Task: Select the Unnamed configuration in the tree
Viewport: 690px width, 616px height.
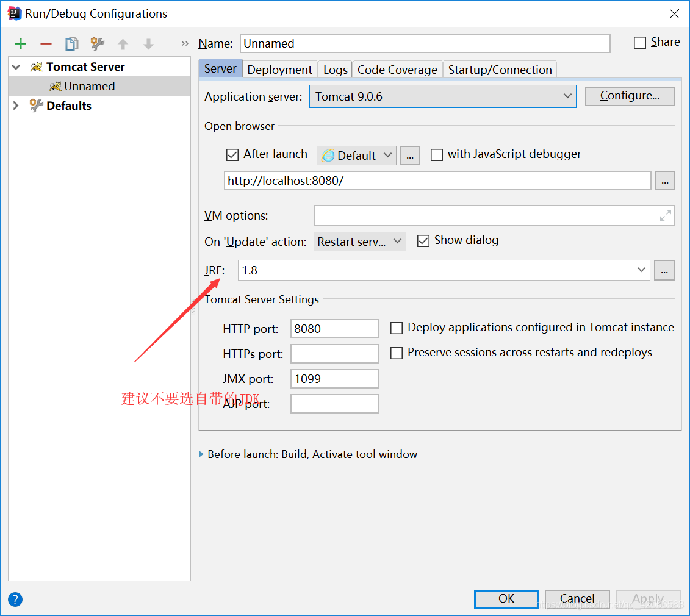Action: pyautogui.click(x=99, y=86)
